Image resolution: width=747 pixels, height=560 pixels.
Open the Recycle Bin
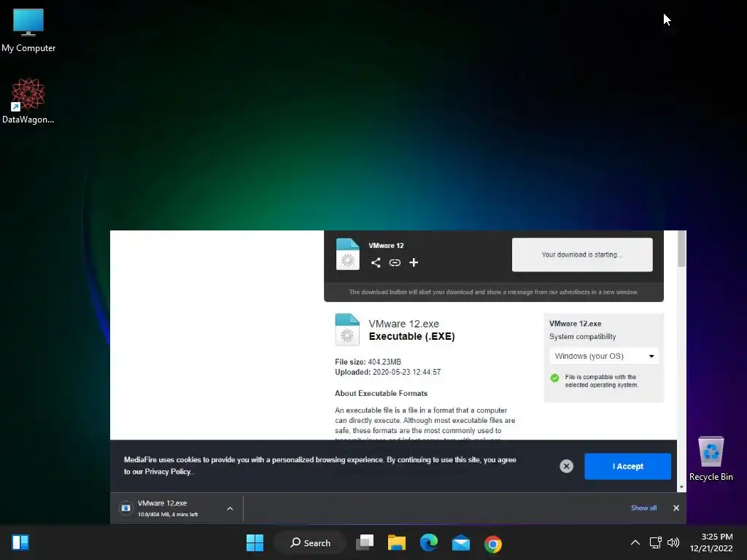click(711, 459)
